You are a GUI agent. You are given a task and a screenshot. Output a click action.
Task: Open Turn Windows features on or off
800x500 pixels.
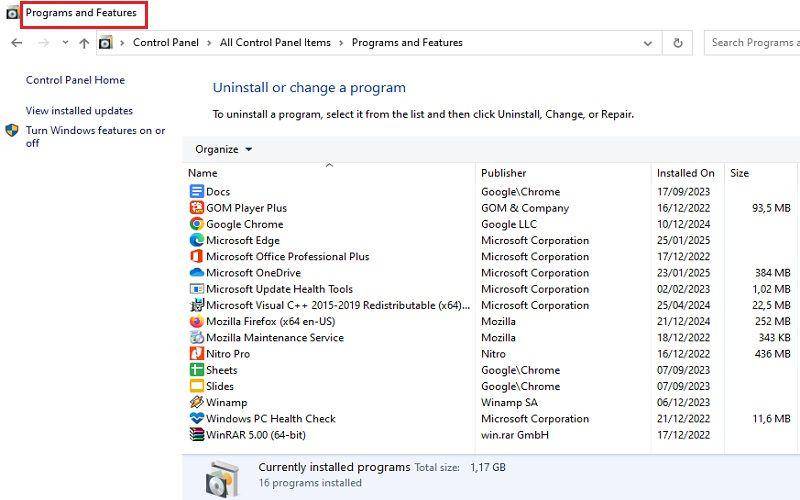pos(95,137)
